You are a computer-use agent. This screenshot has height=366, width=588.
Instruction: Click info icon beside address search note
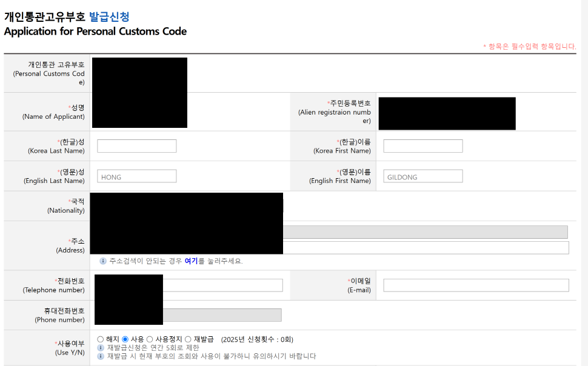(103, 261)
